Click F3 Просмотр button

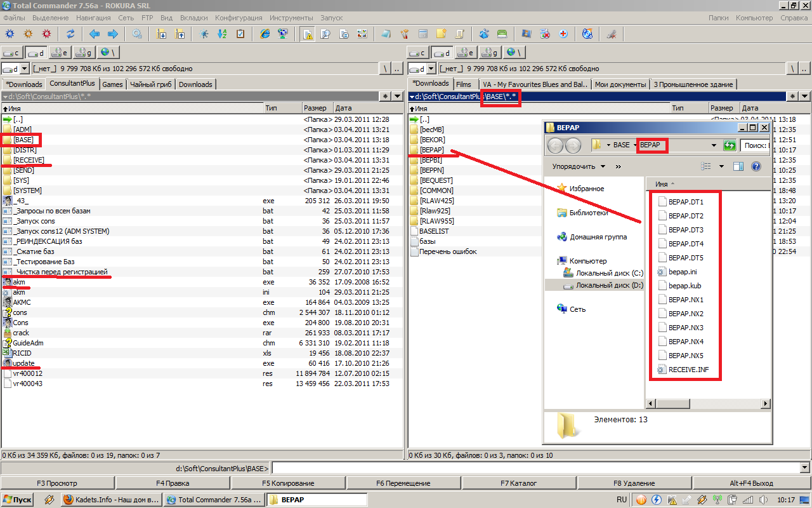click(x=58, y=483)
